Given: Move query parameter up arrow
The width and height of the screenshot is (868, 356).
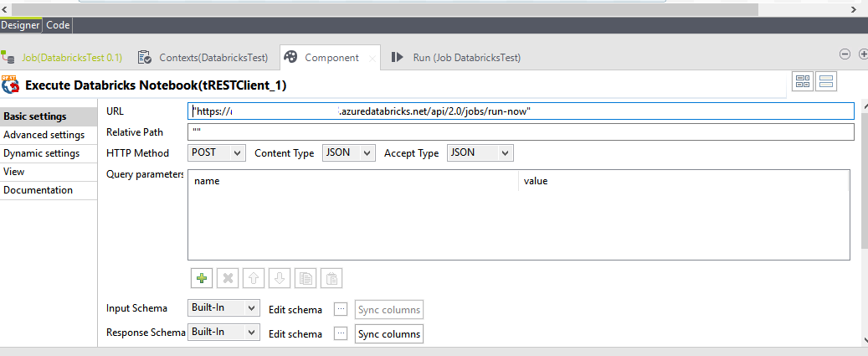Looking at the screenshot, I should point(254,278).
